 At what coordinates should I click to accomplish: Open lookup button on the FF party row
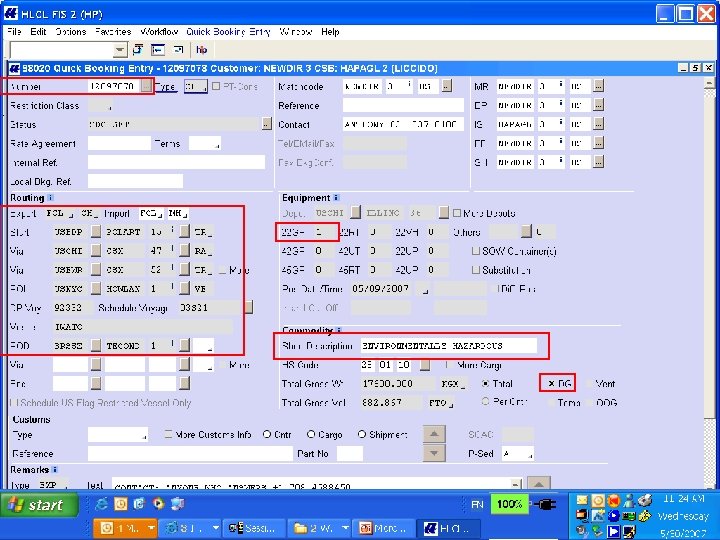click(598, 143)
